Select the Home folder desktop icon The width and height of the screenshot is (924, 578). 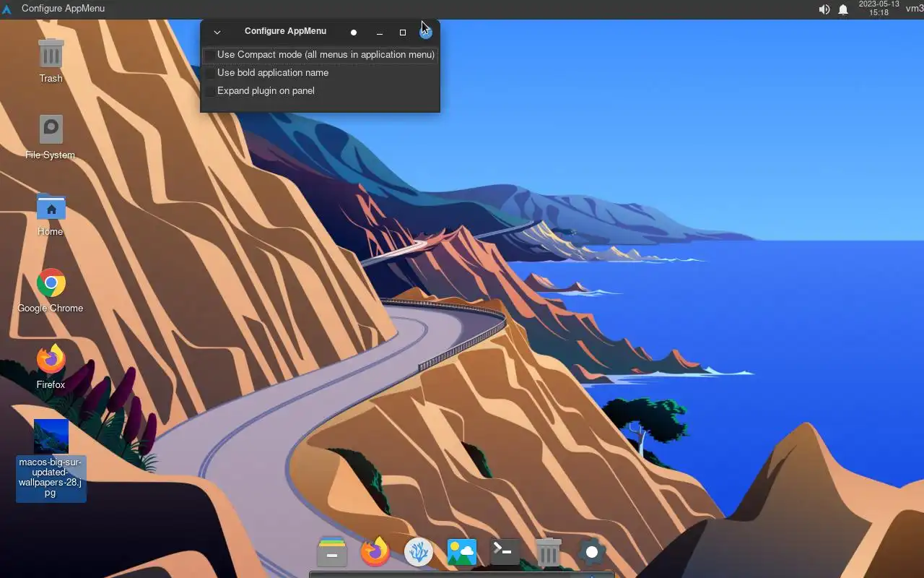(x=51, y=213)
